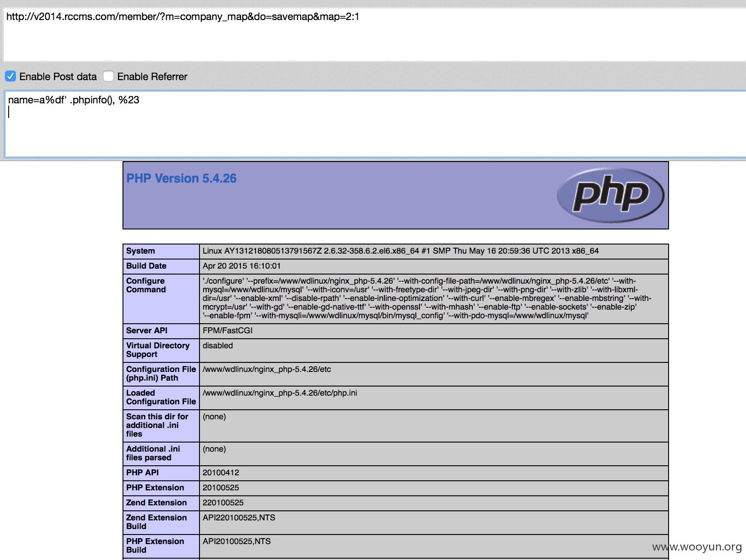Click the Loaded Configuration File label
The width and height of the screenshot is (746, 560).
coord(161,397)
